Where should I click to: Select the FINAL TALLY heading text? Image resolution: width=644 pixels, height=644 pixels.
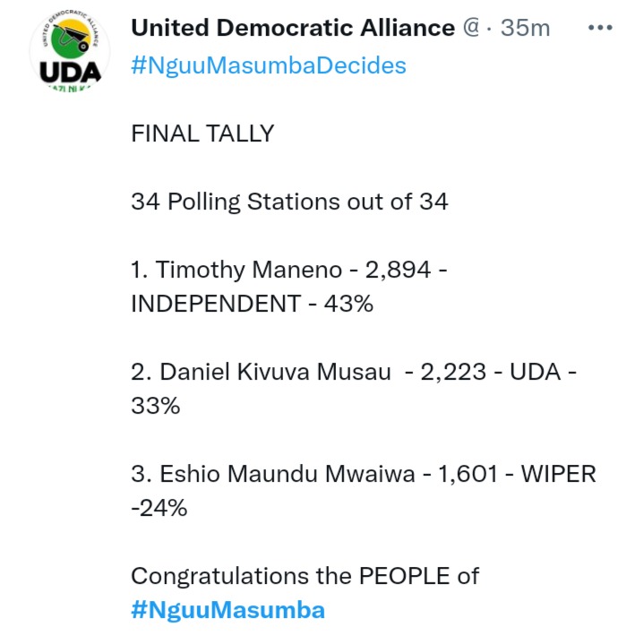[202, 133]
